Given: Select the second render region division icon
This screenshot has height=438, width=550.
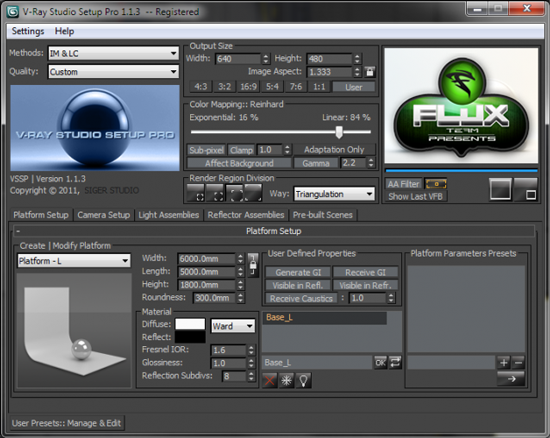Looking at the screenshot, I should click(x=215, y=193).
